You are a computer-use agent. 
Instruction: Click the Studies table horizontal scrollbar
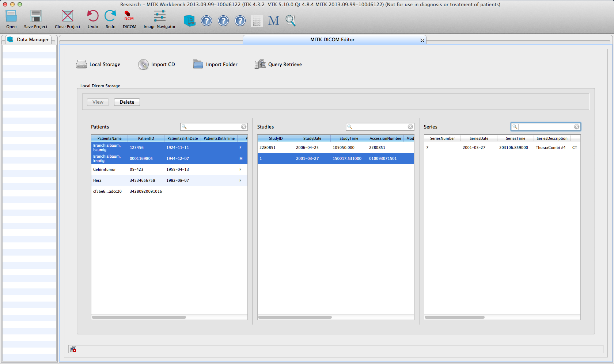tap(295, 317)
